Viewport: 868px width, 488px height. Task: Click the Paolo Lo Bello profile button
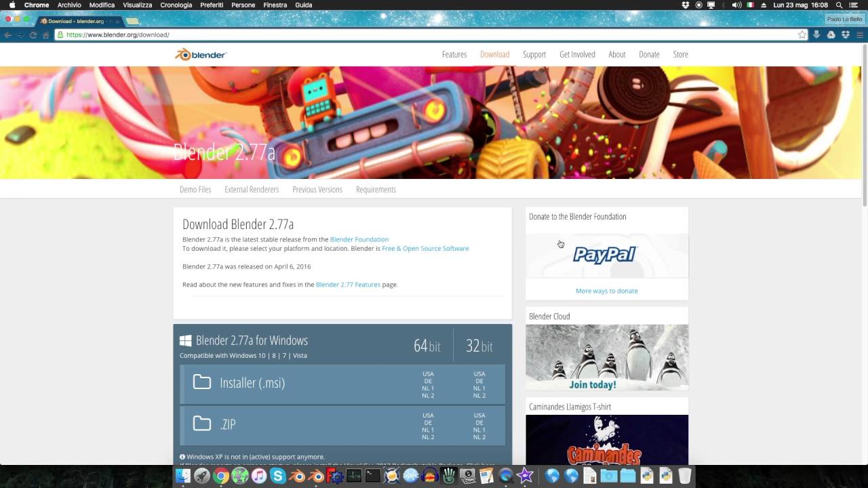point(845,20)
